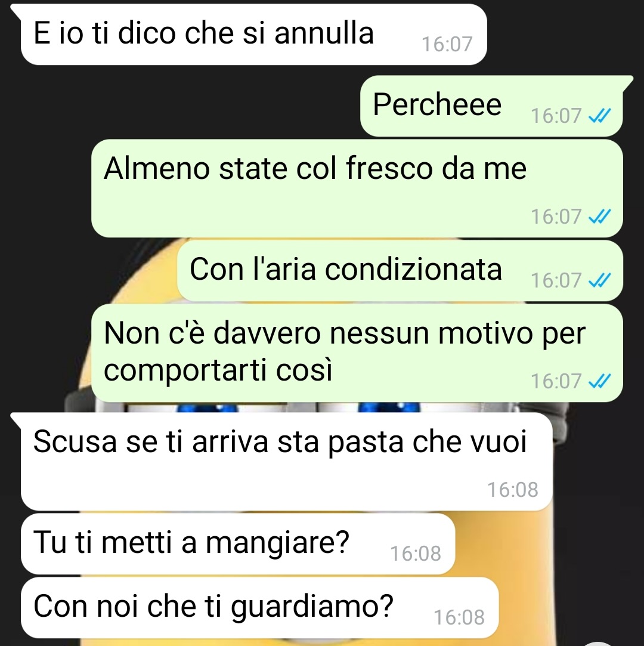Viewport: 644px width, 646px height.
Task: Select the 'Tu ti metti a mangiare?' message
Action: pyautogui.click(x=238, y=544)
